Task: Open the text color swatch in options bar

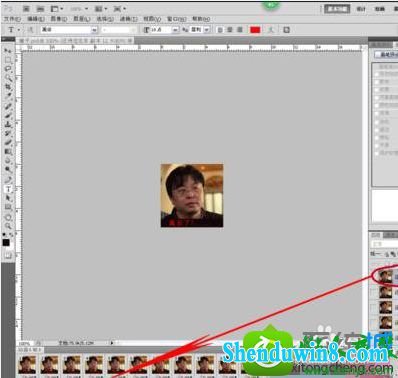Action: [255, 30]
